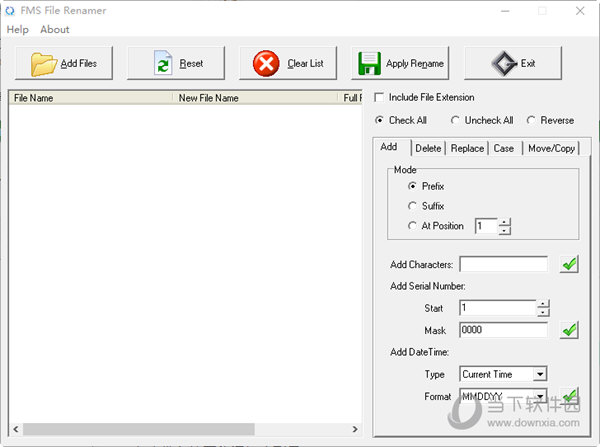The image size is (600, 447).
Task: Decrease At Position spinner value
Action: point(505,230)
